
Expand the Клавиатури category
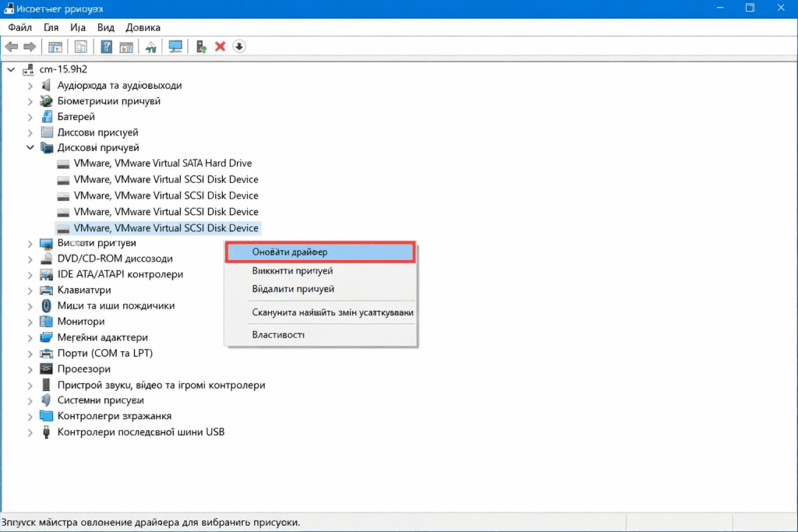(30, 290)
